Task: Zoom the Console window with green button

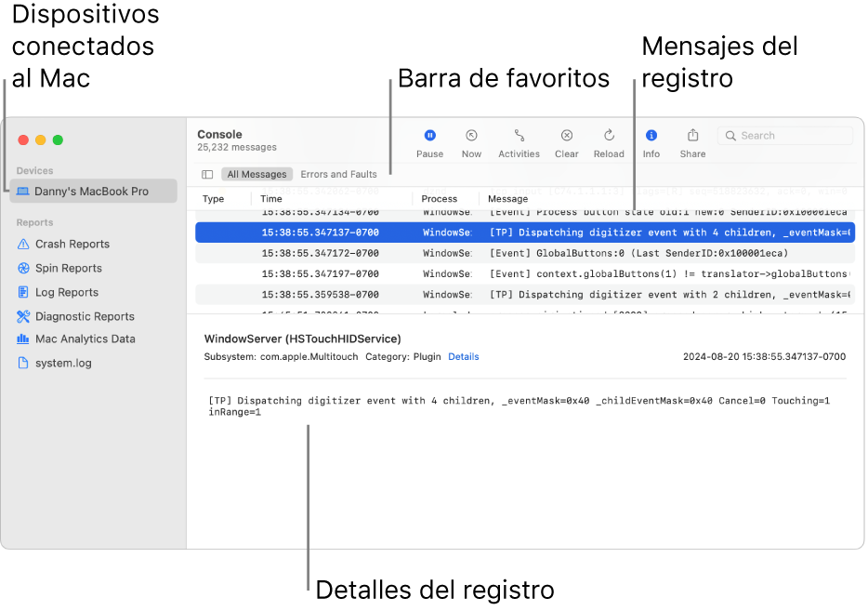Action: pos(58,140)
